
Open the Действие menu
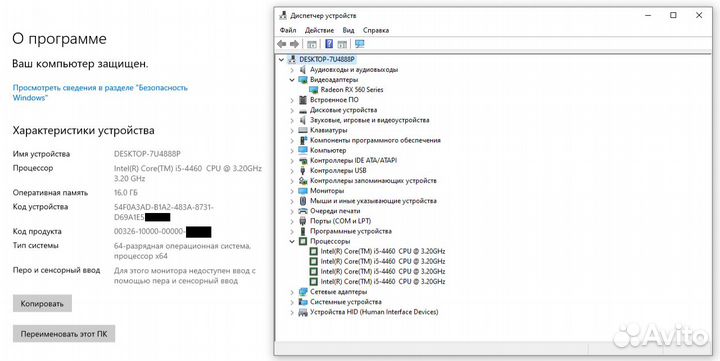pos(319,30)
